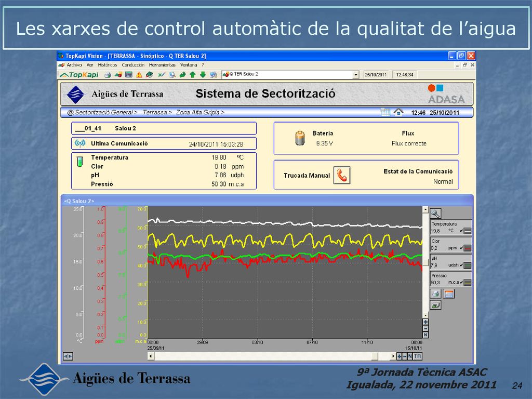The width and height of the screenshot is (532, 399).
Task: Expand the Q TER Salou 2 dropdown arrow
Action: 355,75
